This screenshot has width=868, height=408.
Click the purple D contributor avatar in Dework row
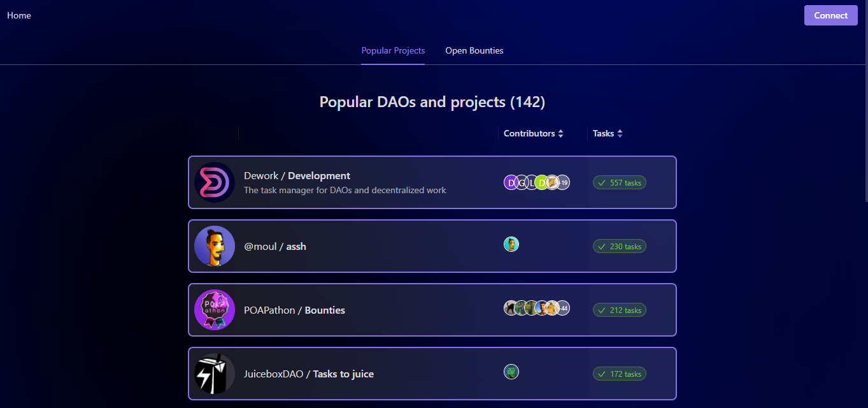[511, 182]
